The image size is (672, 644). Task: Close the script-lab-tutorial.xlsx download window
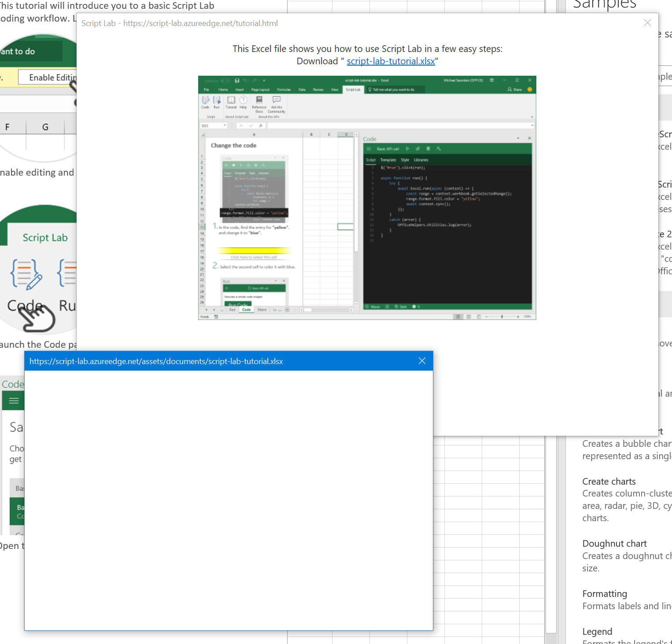click(x=422, y=361)
